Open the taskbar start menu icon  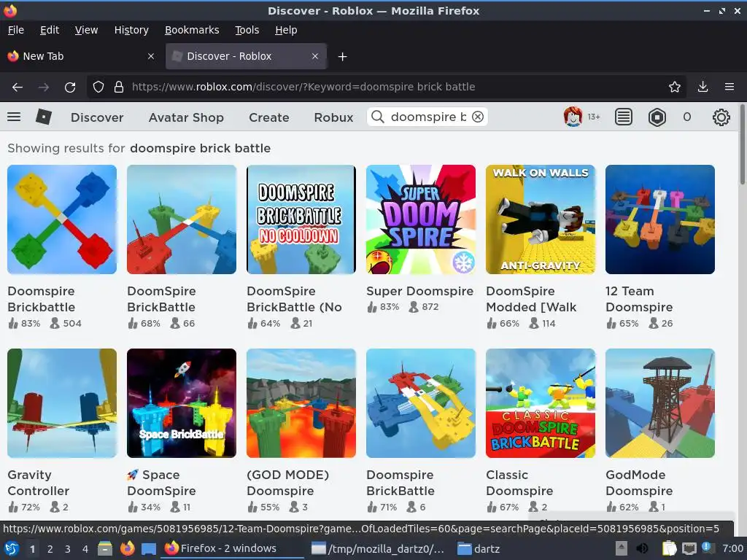[12, 548]
